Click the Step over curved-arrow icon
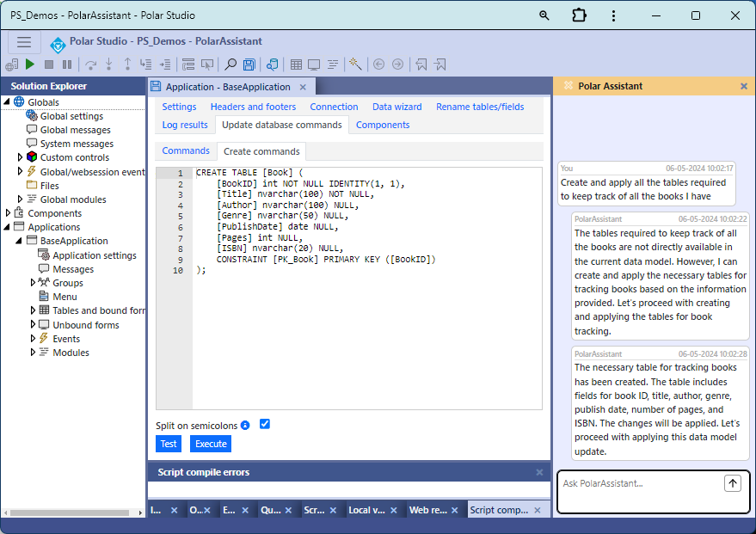756x534 pixels. (90, 64)
